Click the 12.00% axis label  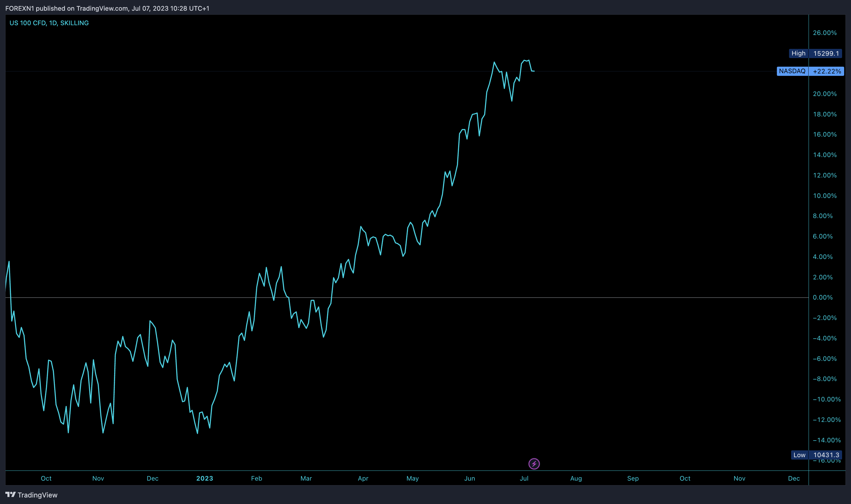825,175
